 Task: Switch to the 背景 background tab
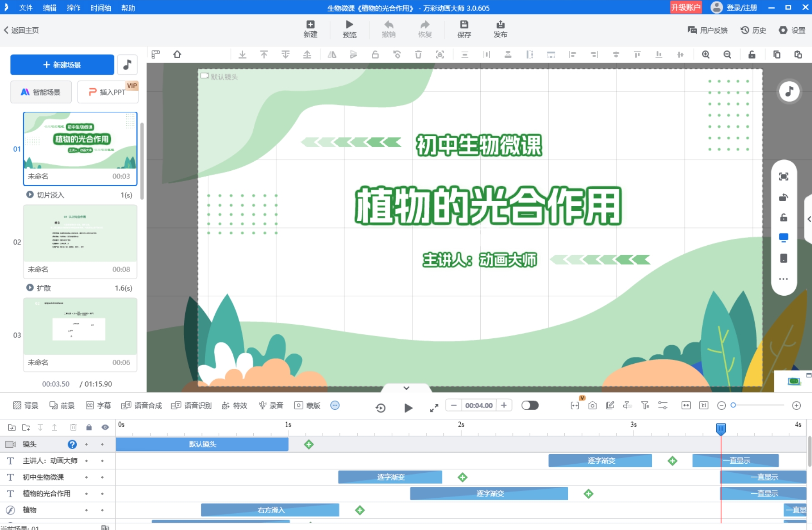tap(26, 406)
